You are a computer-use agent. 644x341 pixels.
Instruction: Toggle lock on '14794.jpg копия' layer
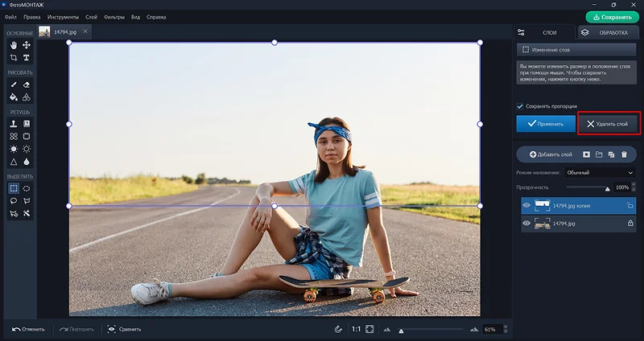click(630, 206)
